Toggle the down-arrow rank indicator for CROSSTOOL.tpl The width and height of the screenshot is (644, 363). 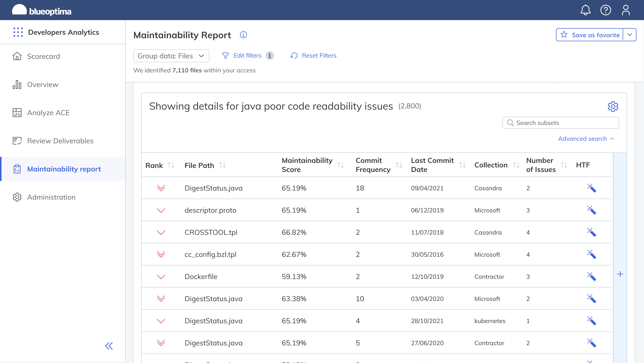pyautogui.click(x=162, y=232)
